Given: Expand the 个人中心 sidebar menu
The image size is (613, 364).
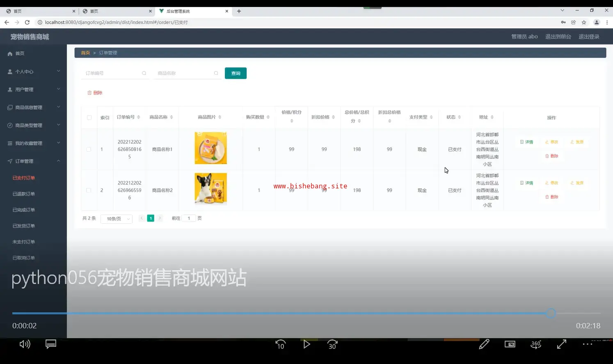Looking at the screenshot, I should [x=33, y=71].
